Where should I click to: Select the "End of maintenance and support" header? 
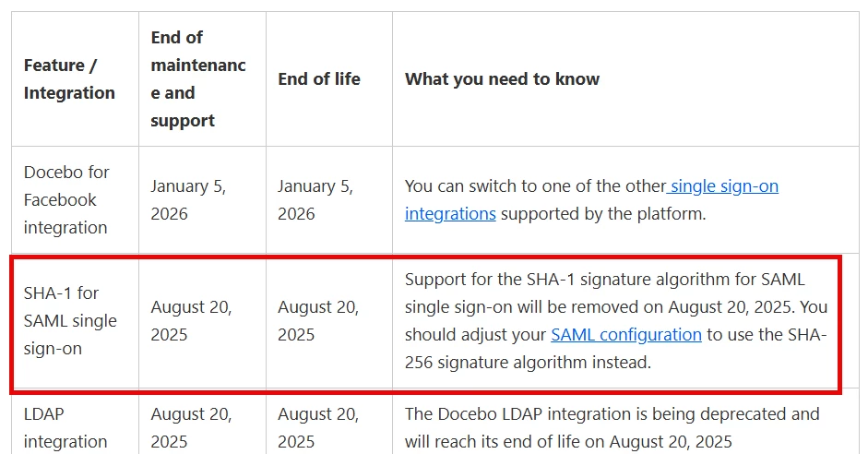click(197, 79)
